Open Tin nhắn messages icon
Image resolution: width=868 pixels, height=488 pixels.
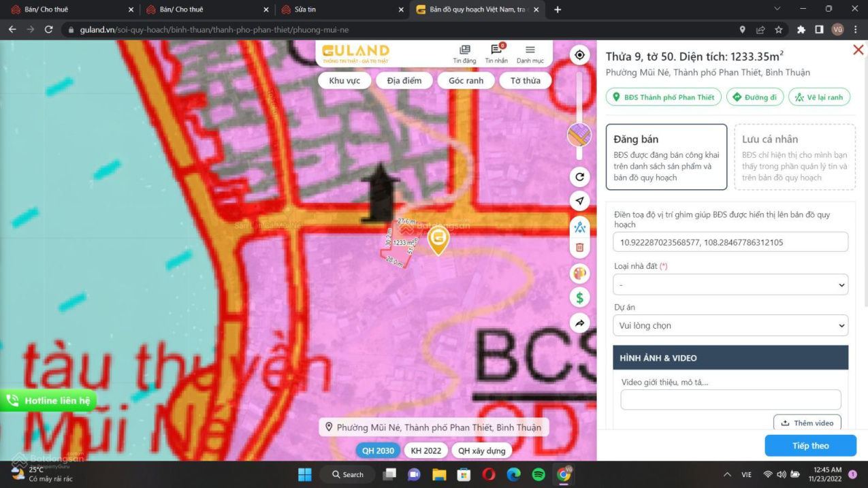pos(496,54)
